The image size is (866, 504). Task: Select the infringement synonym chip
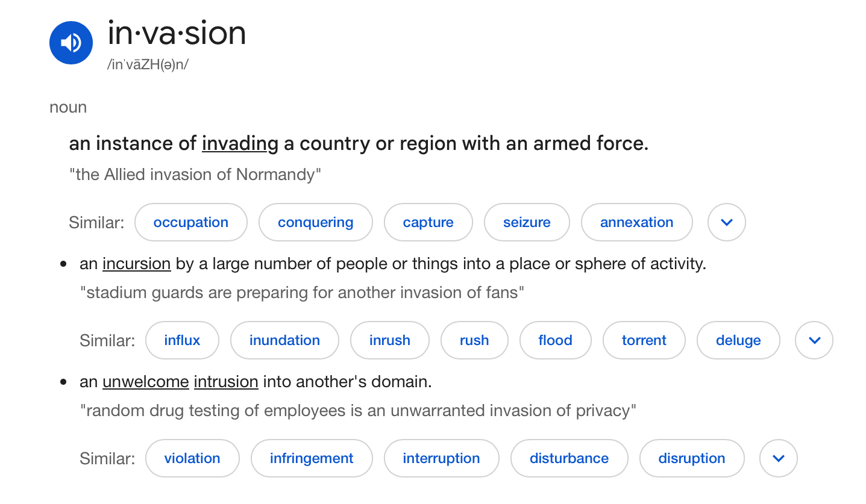click(x=312, y=458)
